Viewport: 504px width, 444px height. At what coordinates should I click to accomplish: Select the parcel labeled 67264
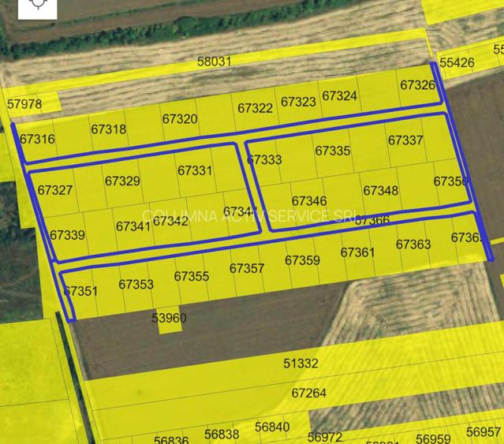tap(308, 393)
